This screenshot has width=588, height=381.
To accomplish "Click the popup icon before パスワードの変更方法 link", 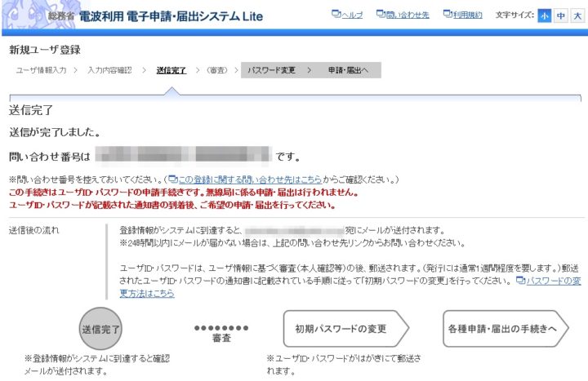I will click(x=520, y=280).
